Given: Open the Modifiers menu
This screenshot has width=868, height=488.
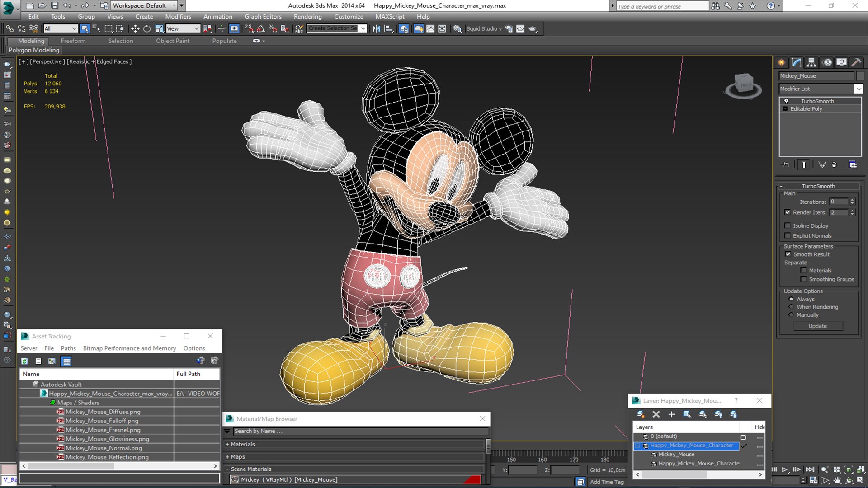Looking at the screenshot, I should pos(178,17).
